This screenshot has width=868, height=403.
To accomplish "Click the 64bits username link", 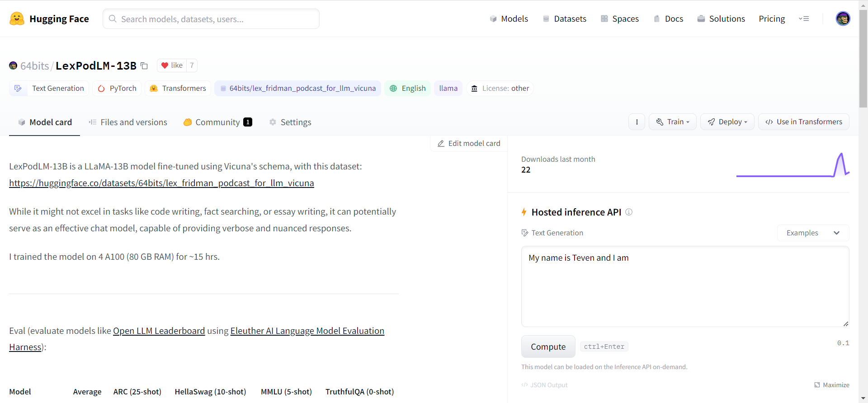I will click(34, 66).
